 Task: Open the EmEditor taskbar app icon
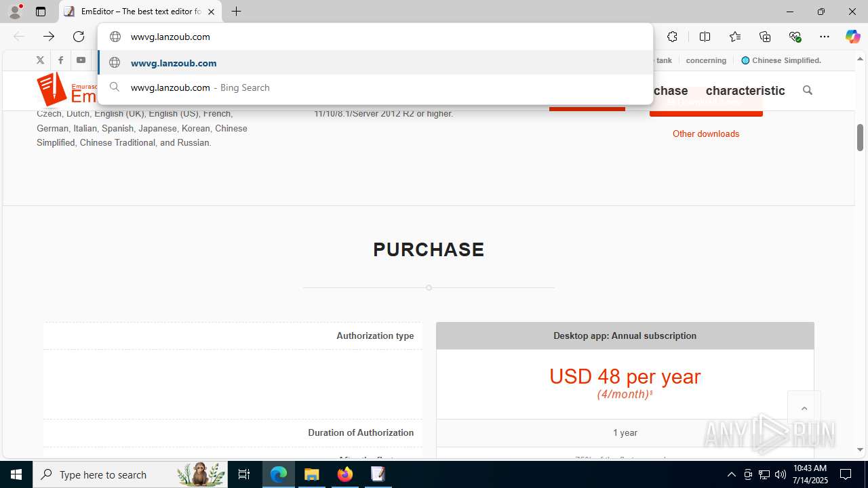(x=378, y=474)
